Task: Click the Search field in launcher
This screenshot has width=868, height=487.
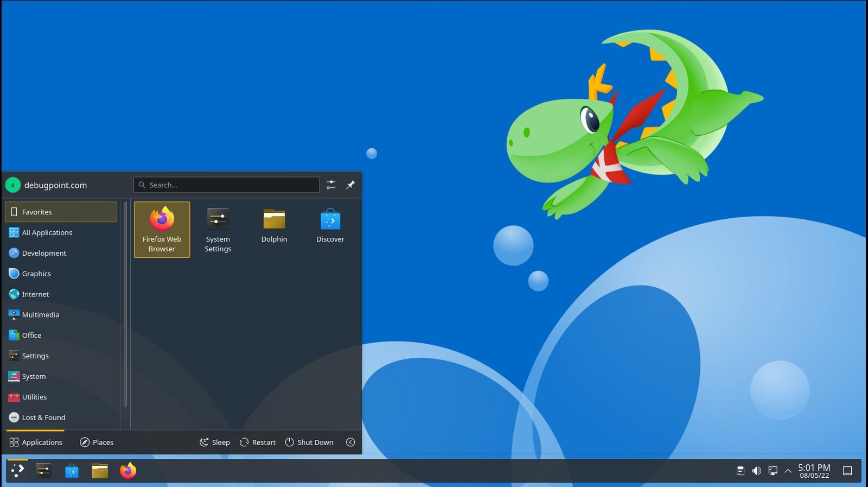Action: tap(226, 185)
